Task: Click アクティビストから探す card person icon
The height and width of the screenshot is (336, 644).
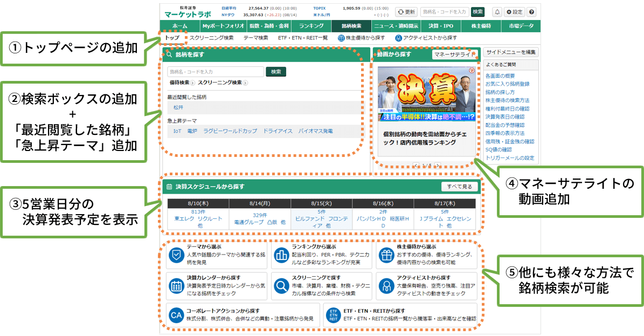Action: coord(386,286)
